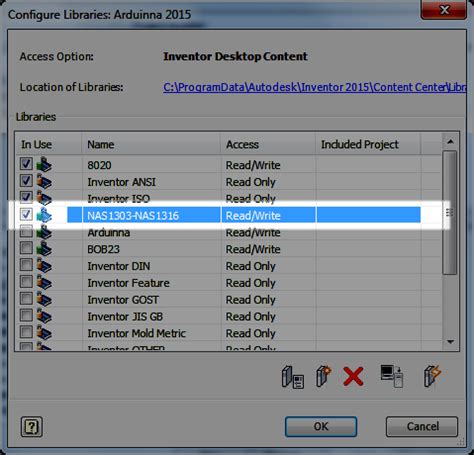474x455 pixels.
Task: Click the scroll up arrow of the list
Action: [x=450, y=142]
